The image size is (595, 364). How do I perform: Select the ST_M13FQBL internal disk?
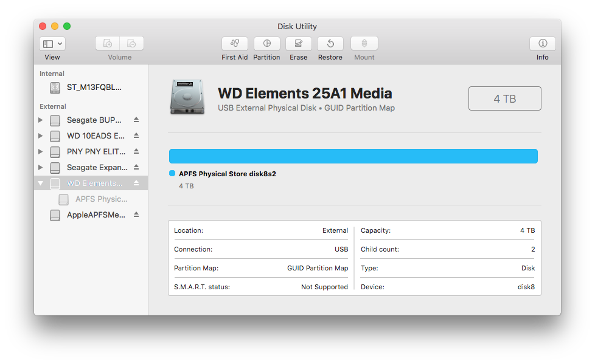(91, 88)
